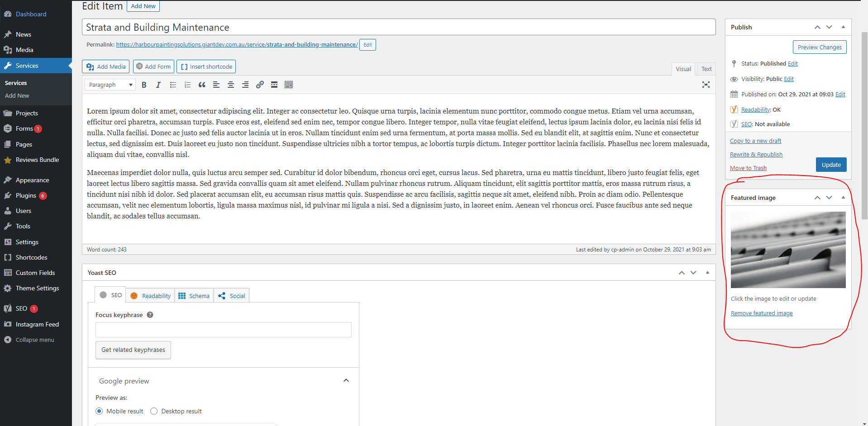
Task: Select Desktop result preview option
Action: [154, 411]
